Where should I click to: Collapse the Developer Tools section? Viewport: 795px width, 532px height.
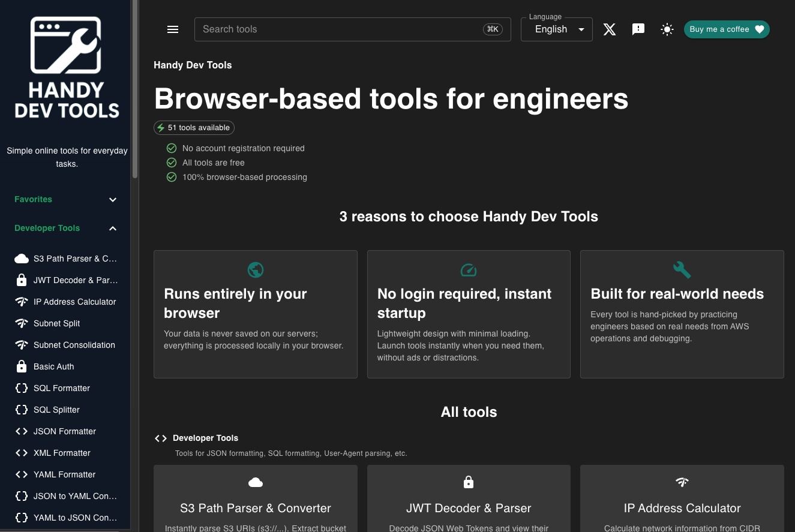[x=113, y=229]
